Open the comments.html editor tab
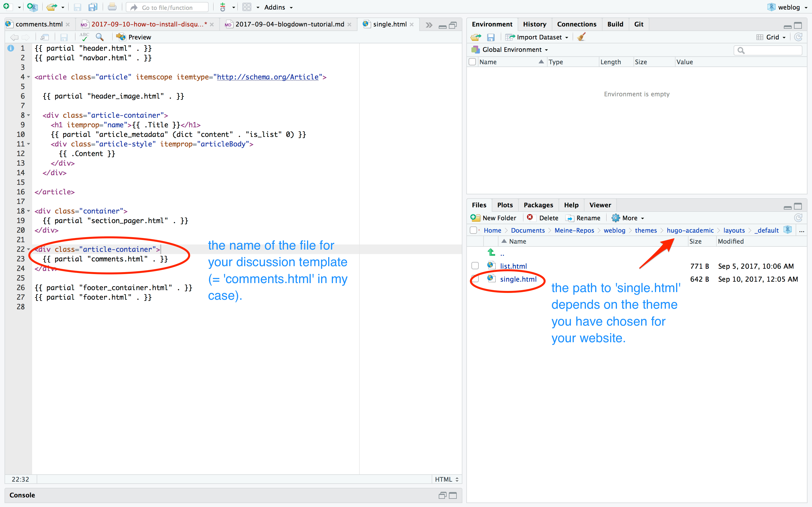The width and height of the screenshot is (812, 507). click(39, 24)
